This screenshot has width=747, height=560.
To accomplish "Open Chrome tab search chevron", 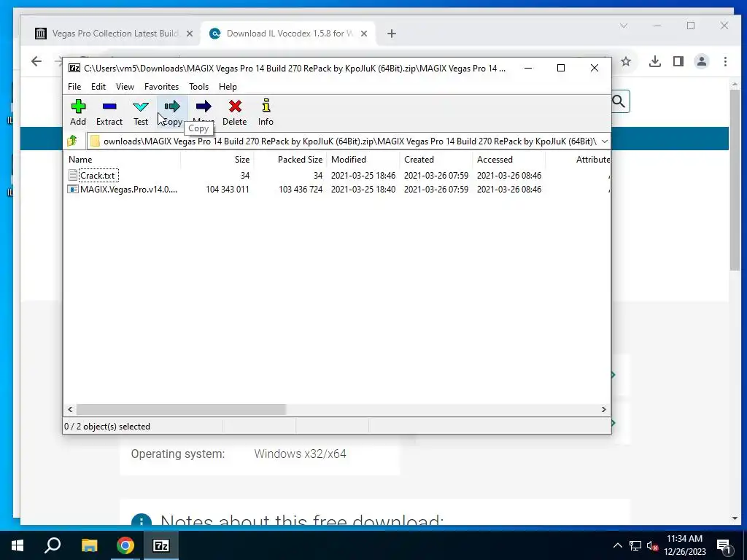I will pos(623,26).
